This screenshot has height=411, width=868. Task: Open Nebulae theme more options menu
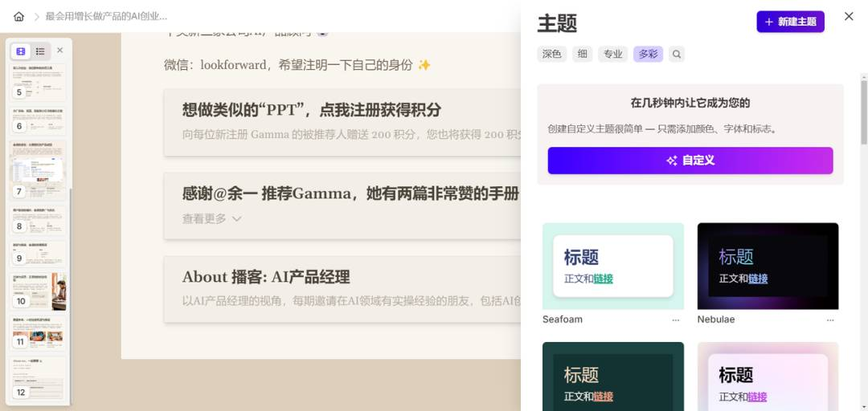829,319
